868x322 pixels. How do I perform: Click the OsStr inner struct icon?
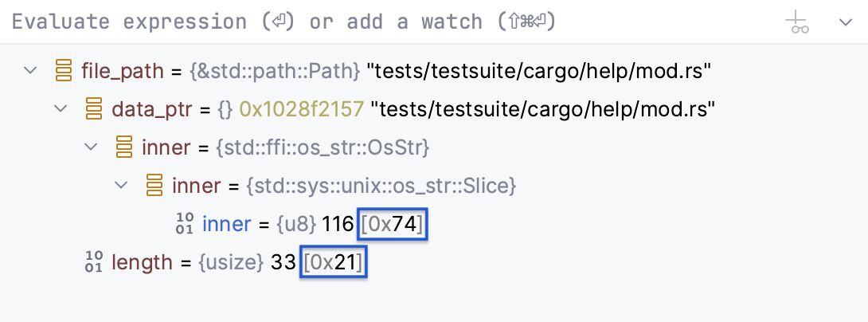[x=124, y=148]
